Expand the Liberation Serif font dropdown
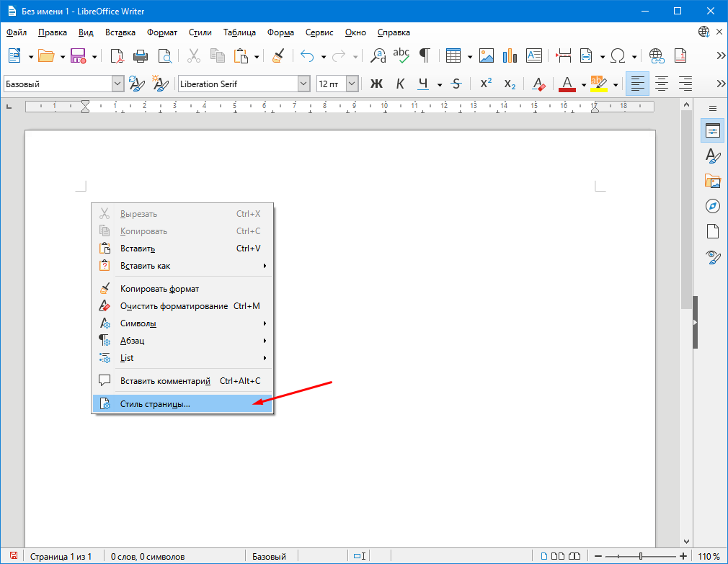The width and height of the screenshot is (728, 564). pyautogui.click(x=303, y=84)
